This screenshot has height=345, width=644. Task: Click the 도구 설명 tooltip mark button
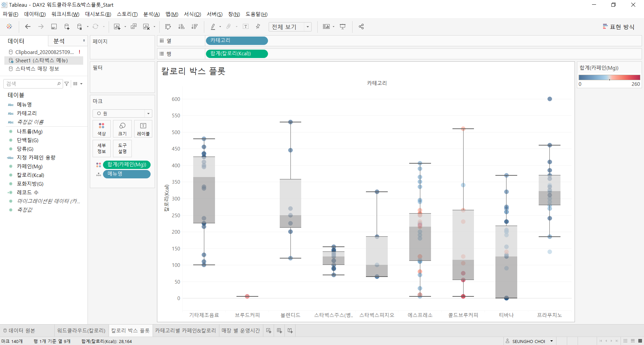tap(122, 148)
